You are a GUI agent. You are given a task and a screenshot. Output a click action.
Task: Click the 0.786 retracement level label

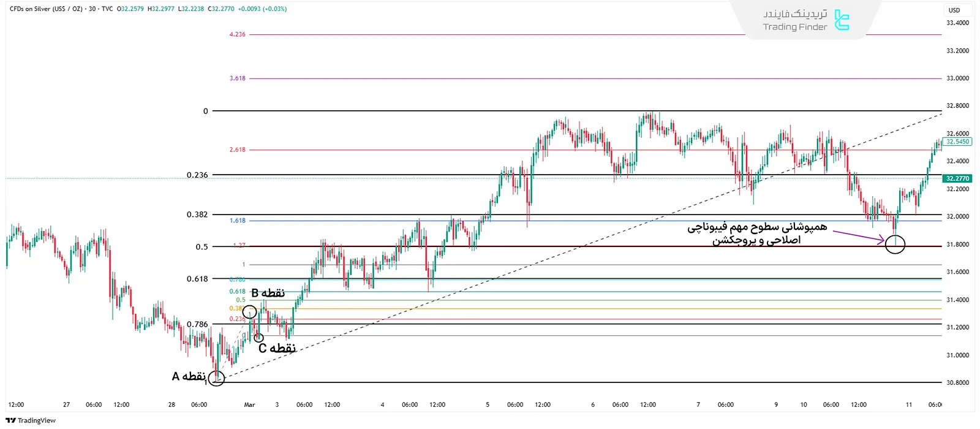[x=197, y=324]
